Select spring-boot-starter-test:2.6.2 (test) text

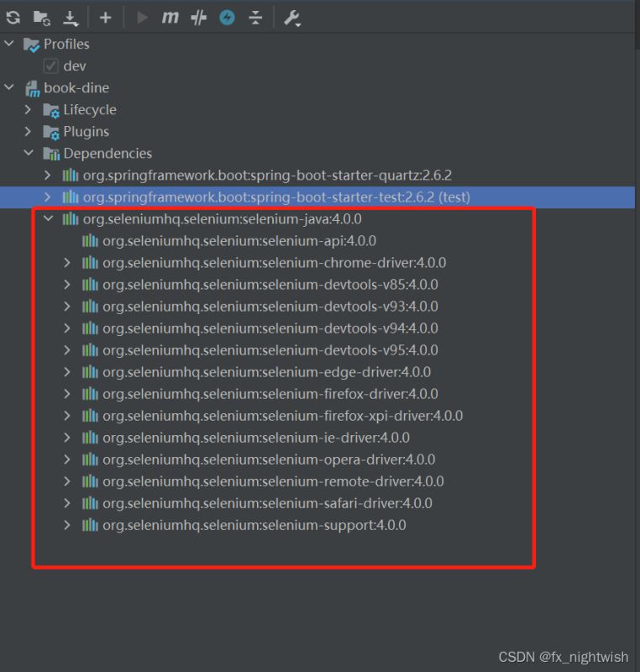pos(276,197)
